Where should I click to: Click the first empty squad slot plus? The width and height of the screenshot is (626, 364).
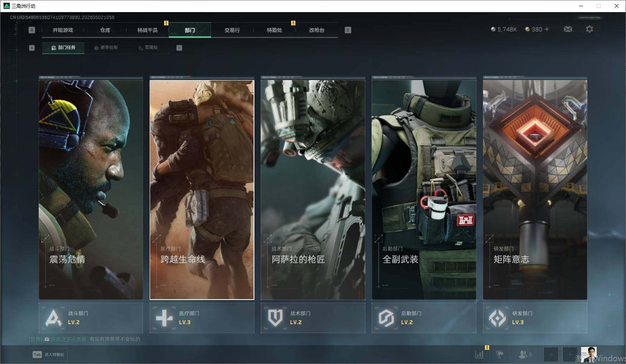point(551,355)
